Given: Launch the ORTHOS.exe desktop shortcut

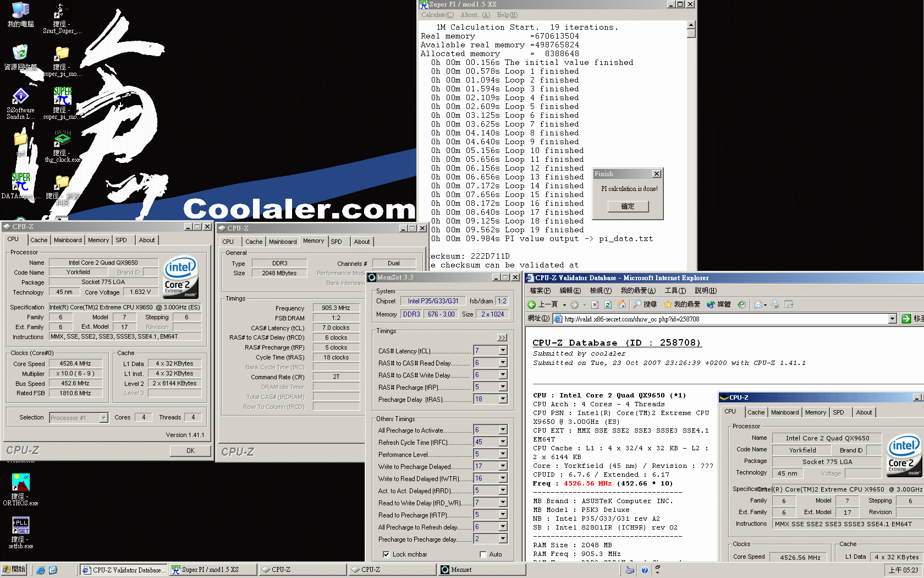Looking at the screenshot, I should (20, 489).
